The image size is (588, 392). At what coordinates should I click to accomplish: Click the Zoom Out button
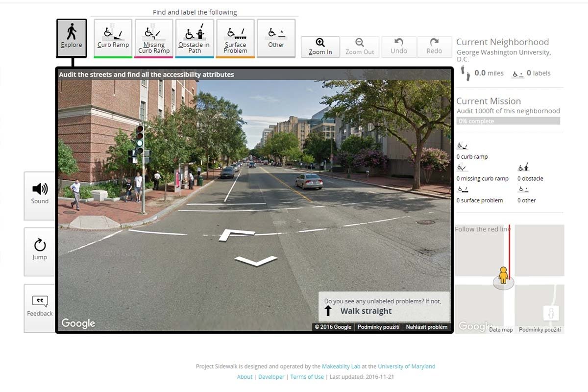tap(360, 47)
